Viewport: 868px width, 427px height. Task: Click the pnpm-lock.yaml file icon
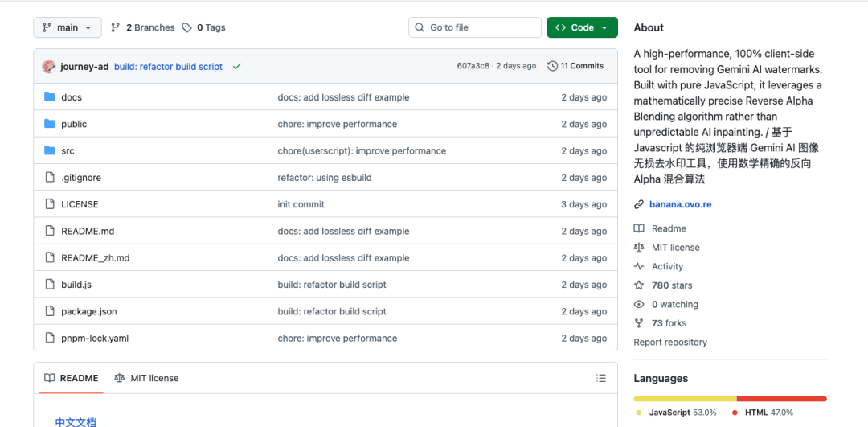click(x=50, y=338)
